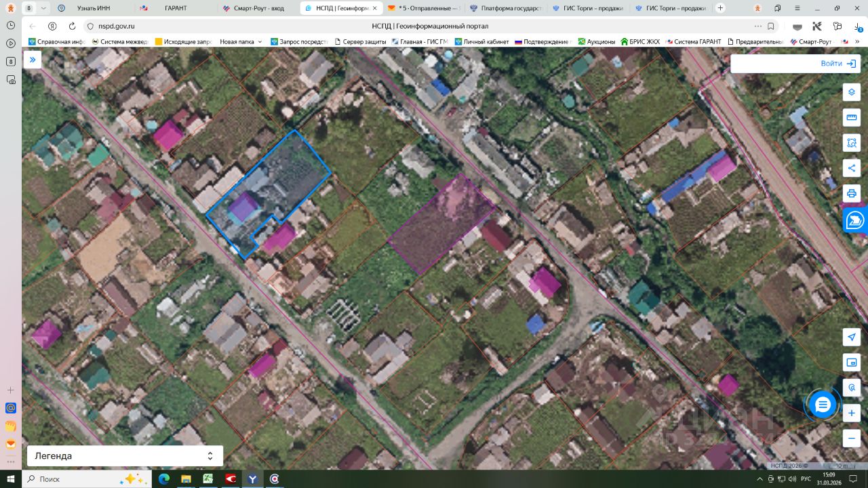Click the tab counter showing 8
The width and height of the screenshot is (868, 488).
click(28, 8)
